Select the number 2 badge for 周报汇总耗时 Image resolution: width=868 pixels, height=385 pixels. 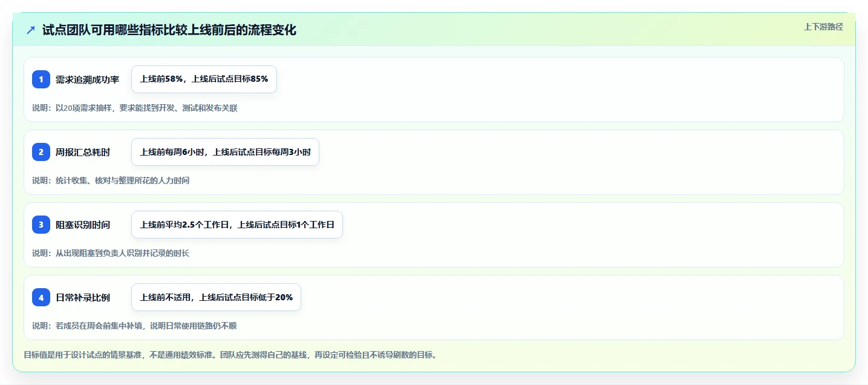(41, 152)
